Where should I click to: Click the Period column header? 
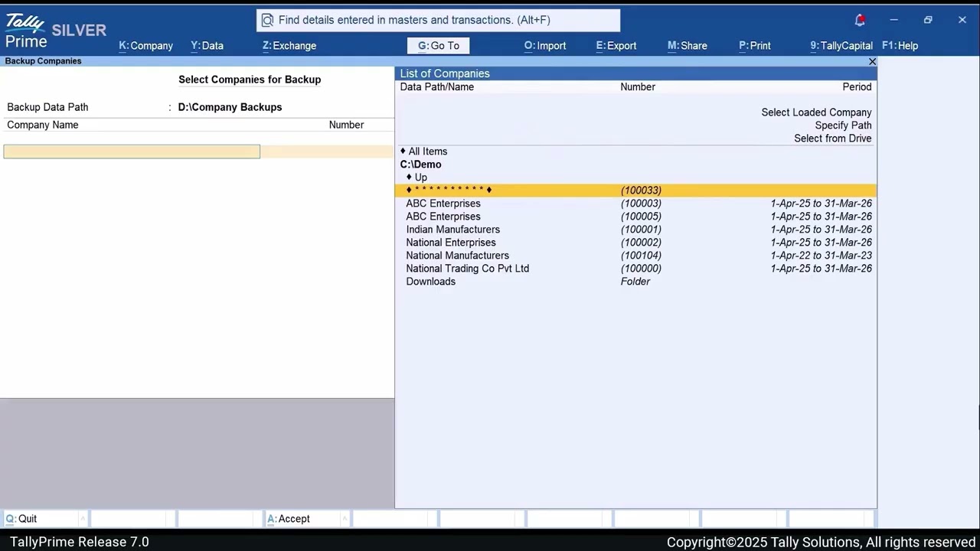[x=857, y=87]
